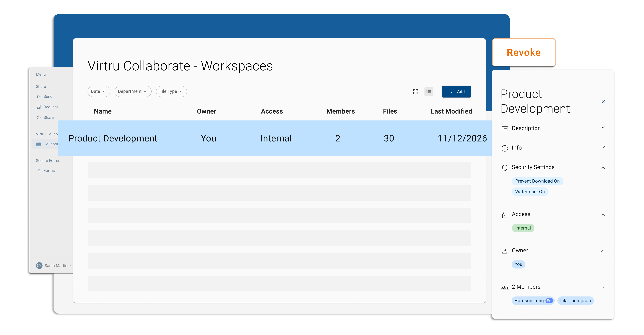Sort by the Owner column header
This screenshot has width=644, height=335.
206,111
